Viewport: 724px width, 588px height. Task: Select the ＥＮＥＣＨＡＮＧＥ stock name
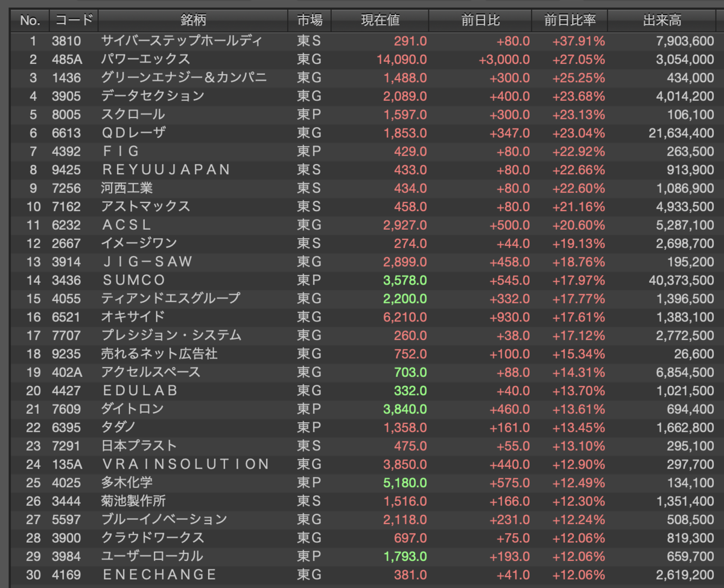[x=159, y=574]
